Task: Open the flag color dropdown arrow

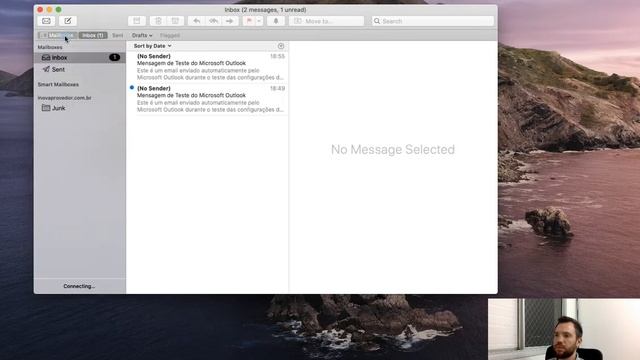Action: coord(259,21)
